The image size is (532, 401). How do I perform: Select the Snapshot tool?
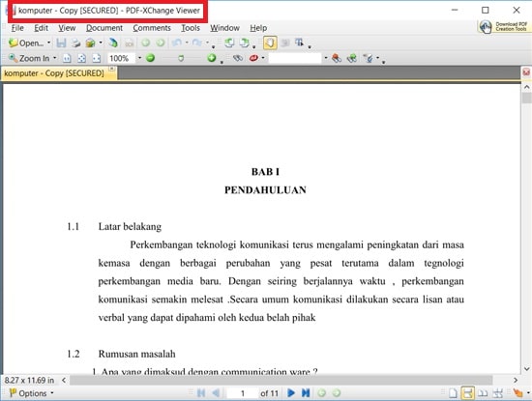click(x=285, y=43)
